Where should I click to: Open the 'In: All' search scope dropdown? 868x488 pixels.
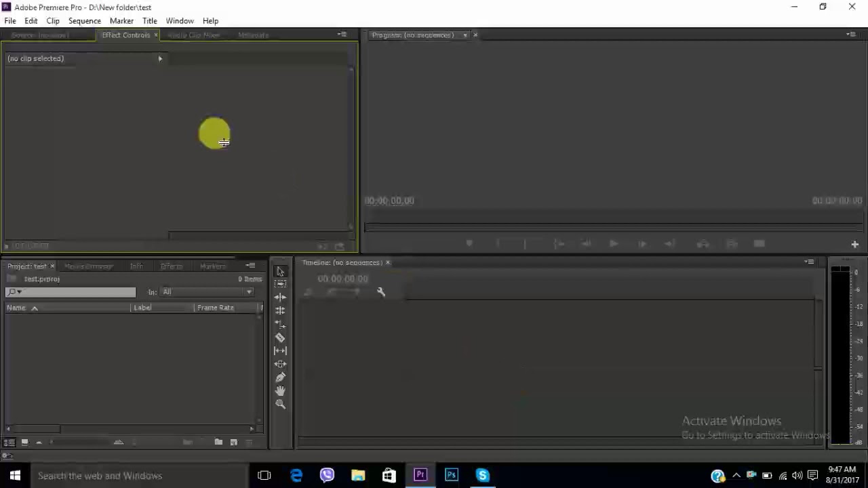(207, 292)
